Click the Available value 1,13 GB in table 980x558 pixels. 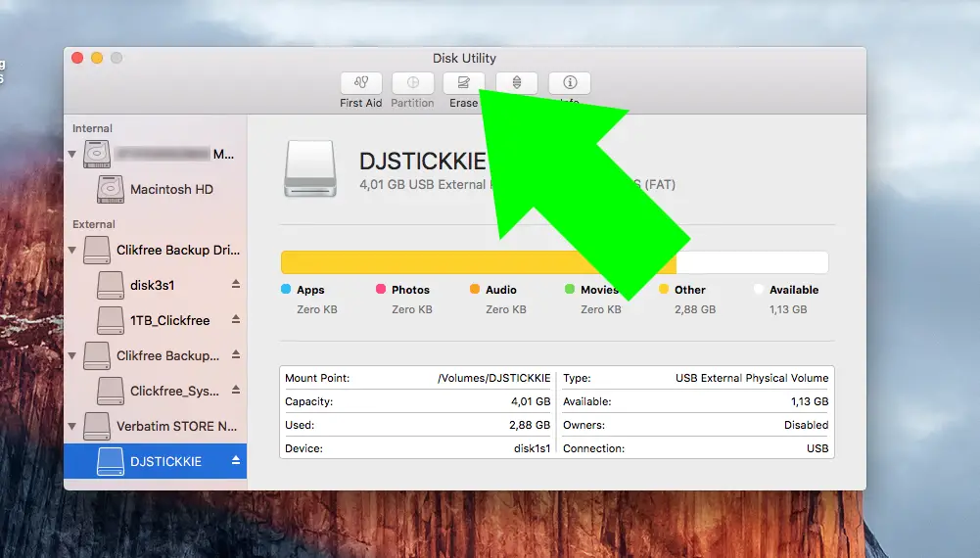(x=810, y=401)
